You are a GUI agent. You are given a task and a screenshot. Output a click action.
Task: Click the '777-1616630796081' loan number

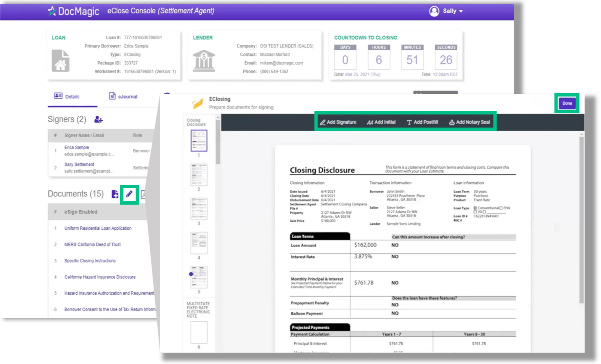143,37
